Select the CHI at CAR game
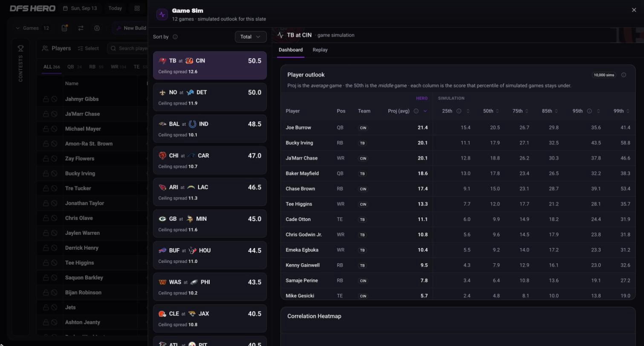The image size is (644, 346). pos(210,160)
